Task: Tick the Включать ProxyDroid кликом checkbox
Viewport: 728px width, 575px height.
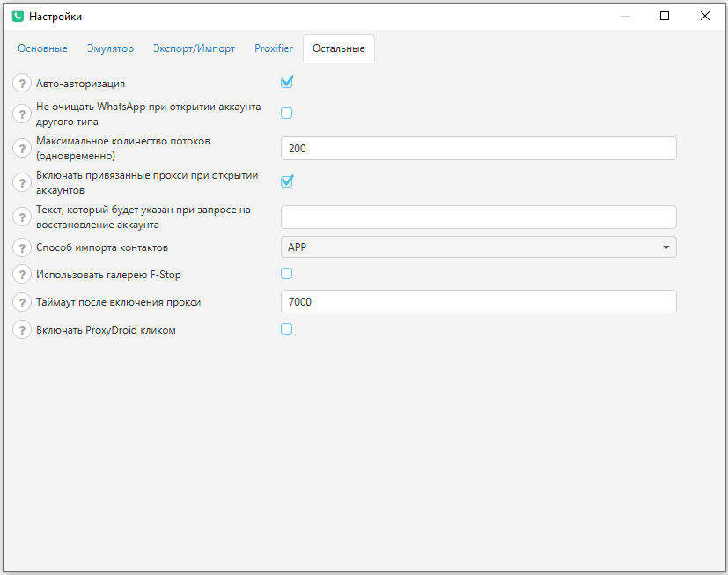Action: [x=286, y=329]
